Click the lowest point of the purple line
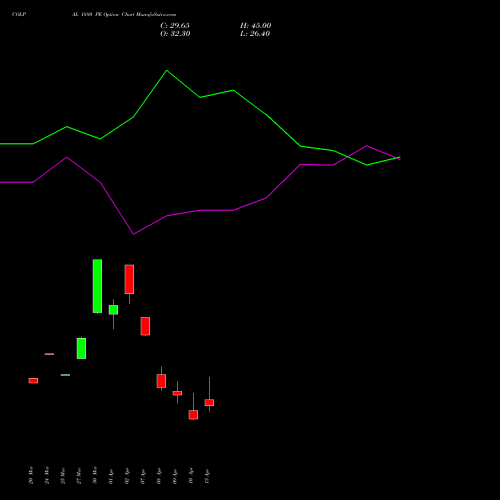500x500 pixels. 134,234
